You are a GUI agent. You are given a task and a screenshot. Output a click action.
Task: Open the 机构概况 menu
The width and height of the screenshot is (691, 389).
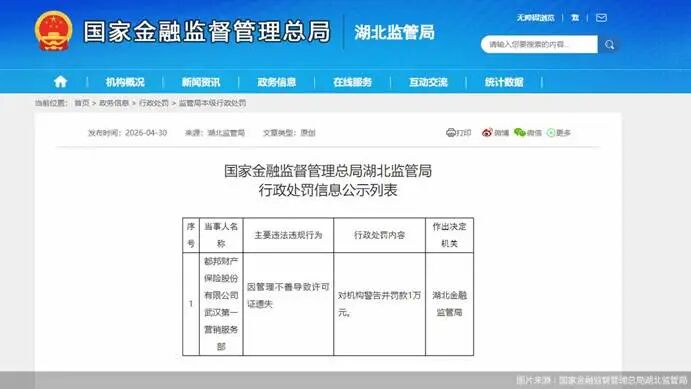coord(125,82)
